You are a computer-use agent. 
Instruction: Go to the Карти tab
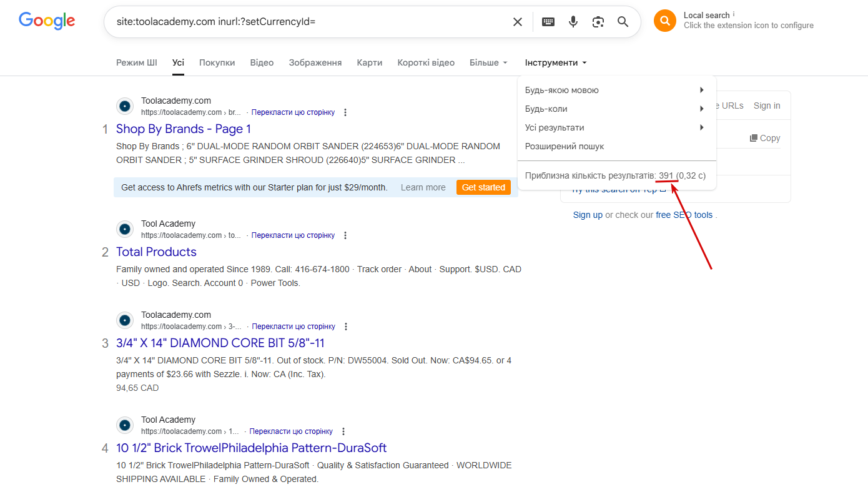pos(370,62)
